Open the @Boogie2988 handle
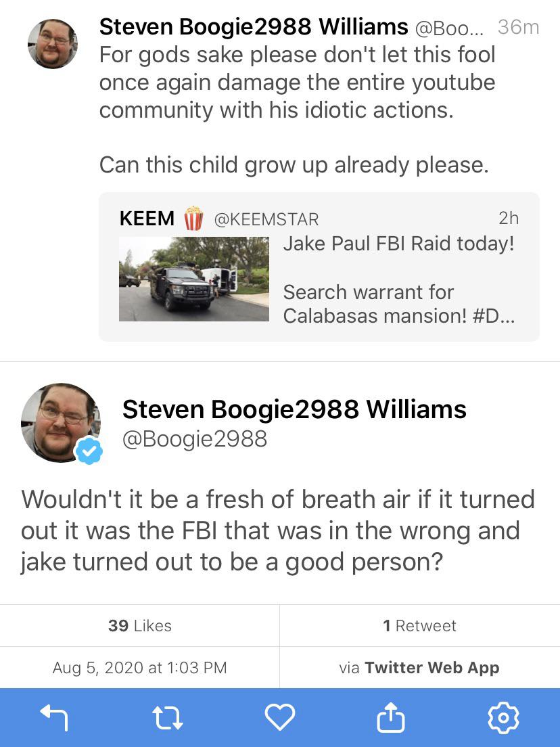 click(194, 438)
